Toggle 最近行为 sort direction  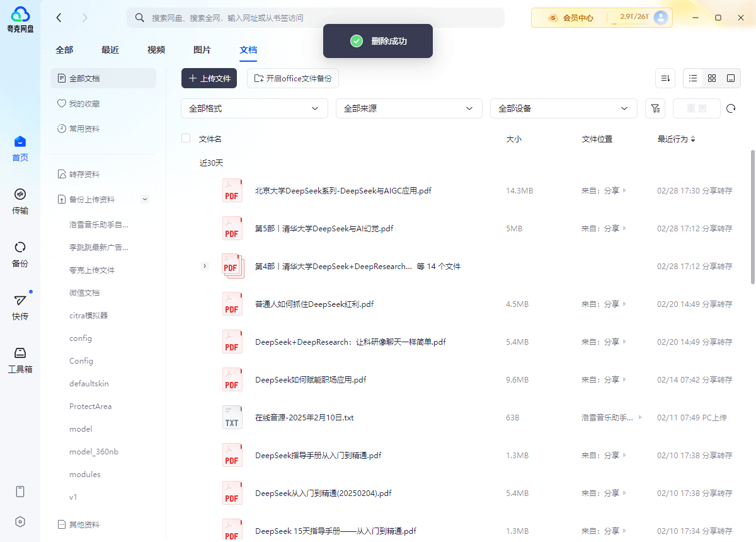coord(692,139)
